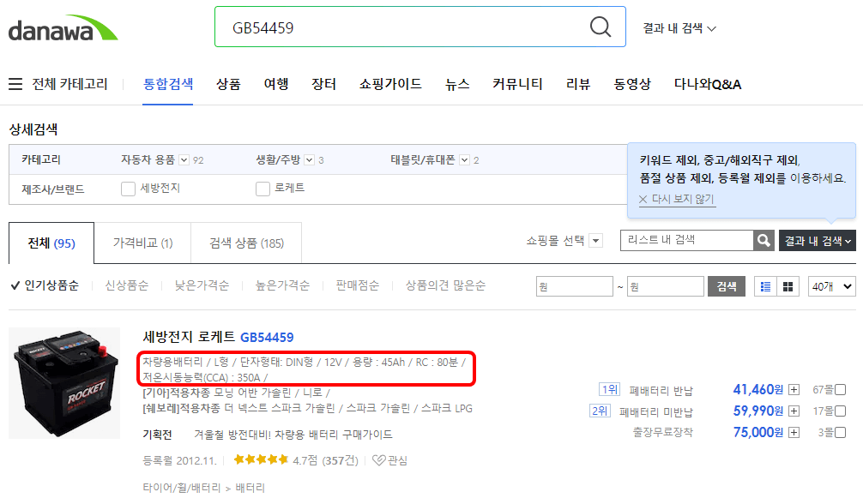863x504 pixels.
Task: Click the maximum price input field
Action: click(666, 286)
